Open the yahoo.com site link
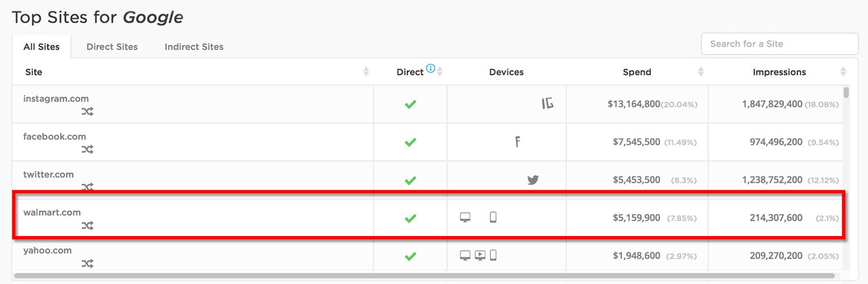Image resolution: width=868 pixels, height=284 pixels. [47, 250]
